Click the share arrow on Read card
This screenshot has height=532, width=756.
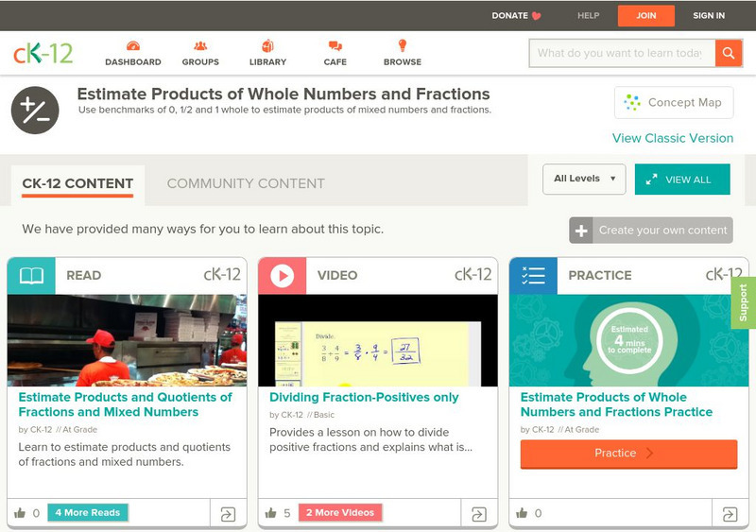pyautogui.click(x=228, y=514)
